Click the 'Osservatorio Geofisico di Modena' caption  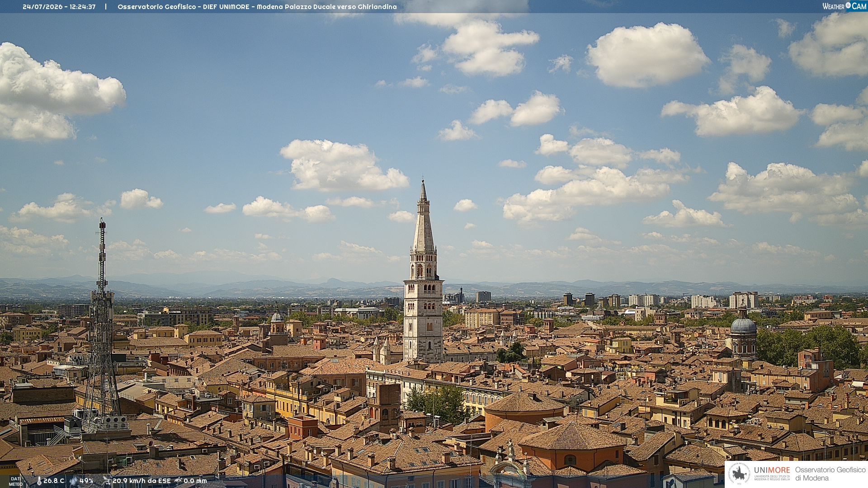[830, 474]
